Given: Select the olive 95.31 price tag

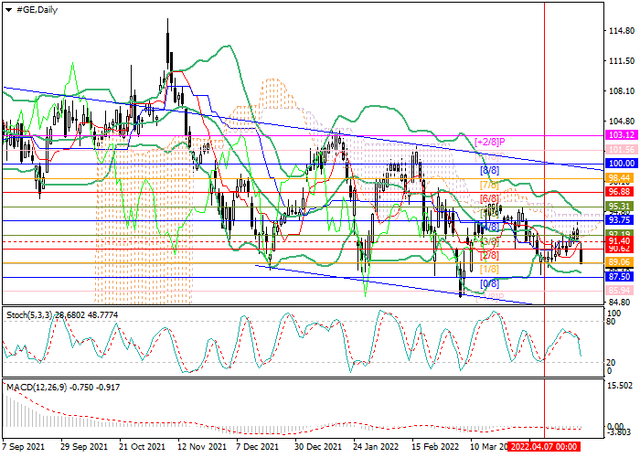Looking at the screenshot, I should pyautogui.click(x=620, y=206).
